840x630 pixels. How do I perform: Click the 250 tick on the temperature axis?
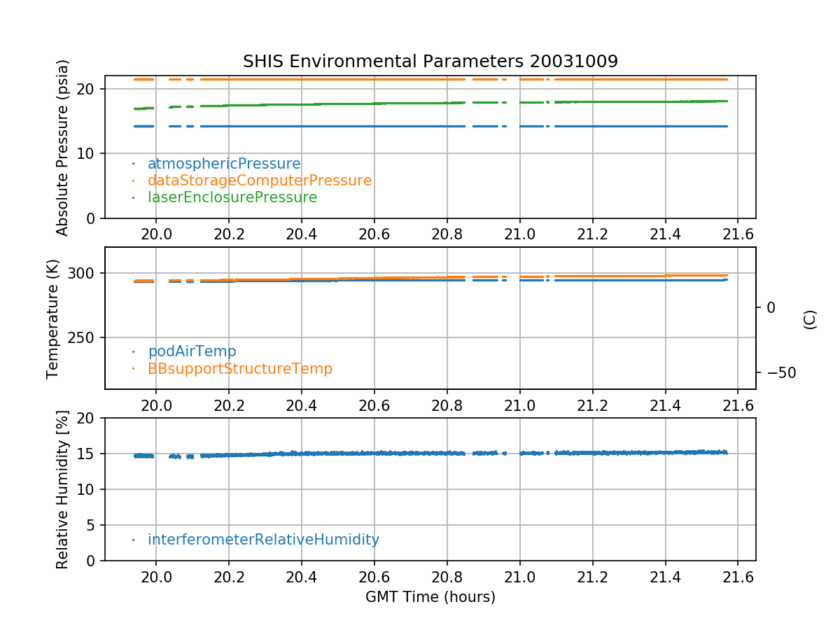pyautogui.click(x=84, y=338)
